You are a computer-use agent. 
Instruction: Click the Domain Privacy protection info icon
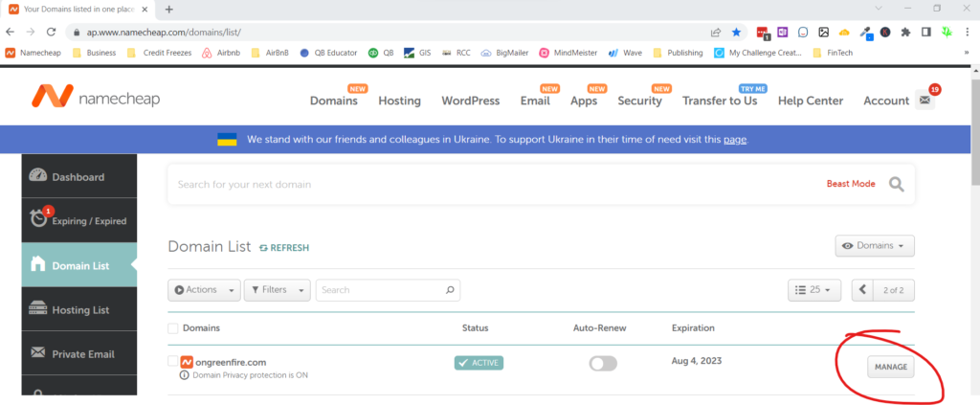pyautogui.click(x=185, y=375)
